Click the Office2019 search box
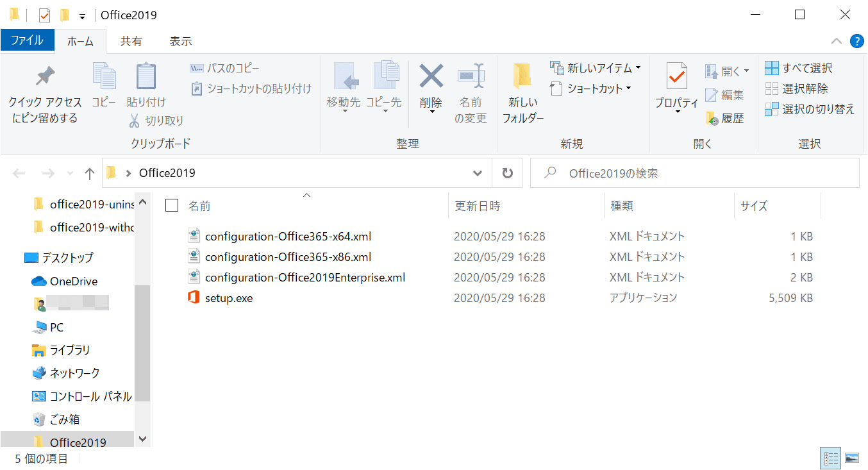 point(695,173)
